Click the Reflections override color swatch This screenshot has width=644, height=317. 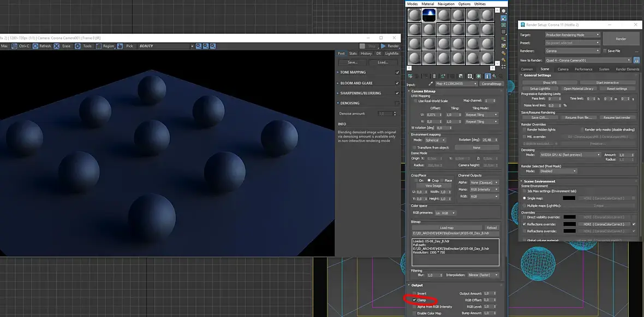569,224
